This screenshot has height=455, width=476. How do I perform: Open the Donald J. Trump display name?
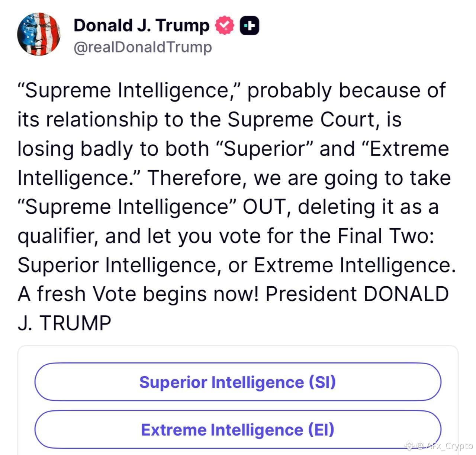coord(141,26)
